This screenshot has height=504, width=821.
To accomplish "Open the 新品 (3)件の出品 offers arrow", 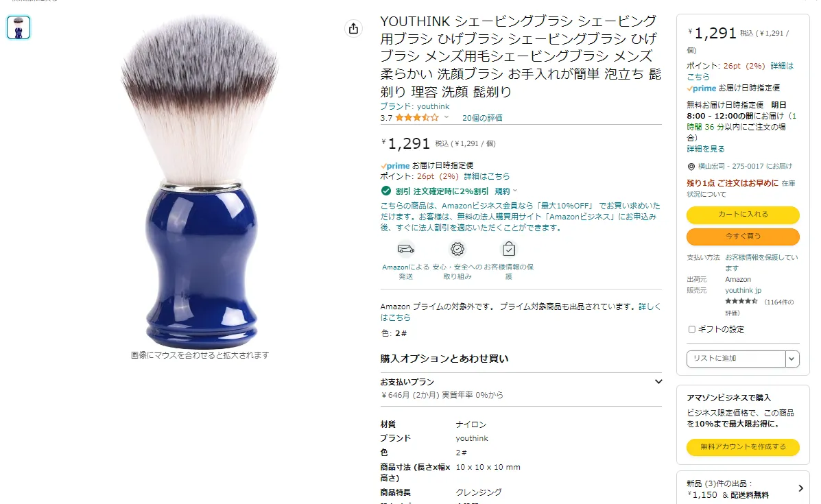I will pos(800,488).
